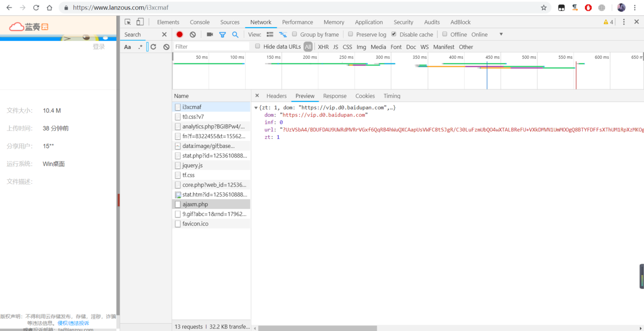Screen dimensions: 644x331
Task: Show the Response tab
Action: click(x=334, y=96)
